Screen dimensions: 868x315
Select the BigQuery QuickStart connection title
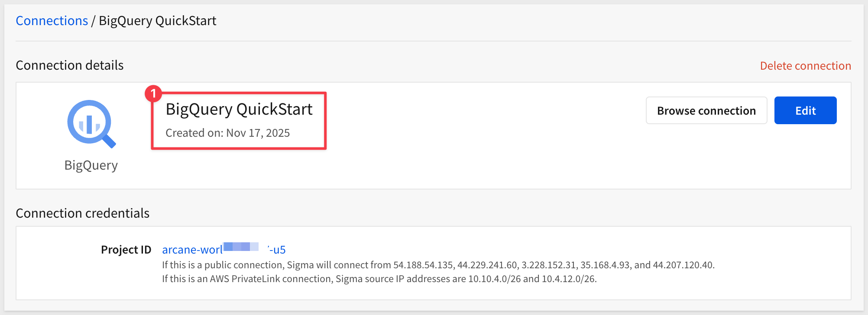pyautogui.click(x=239, y=109)
